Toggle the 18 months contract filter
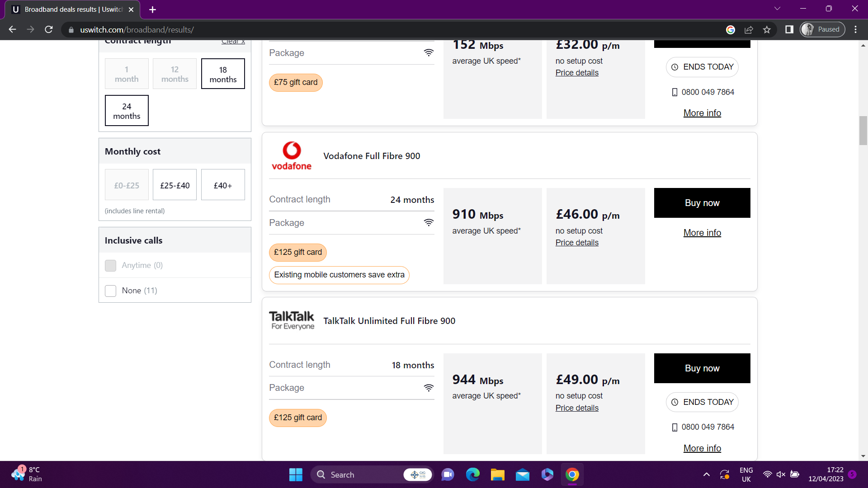 tap(223, 74)
